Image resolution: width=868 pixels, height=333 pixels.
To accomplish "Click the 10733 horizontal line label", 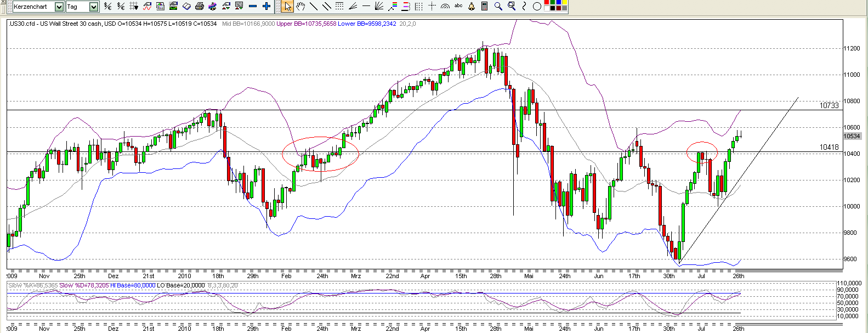I will 829,105.
